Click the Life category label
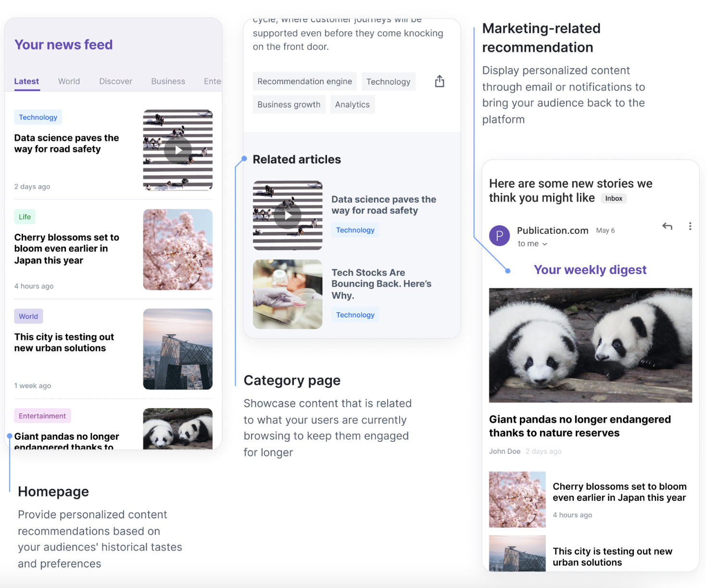This screenshot has width=706, height=588. (25, 217)
